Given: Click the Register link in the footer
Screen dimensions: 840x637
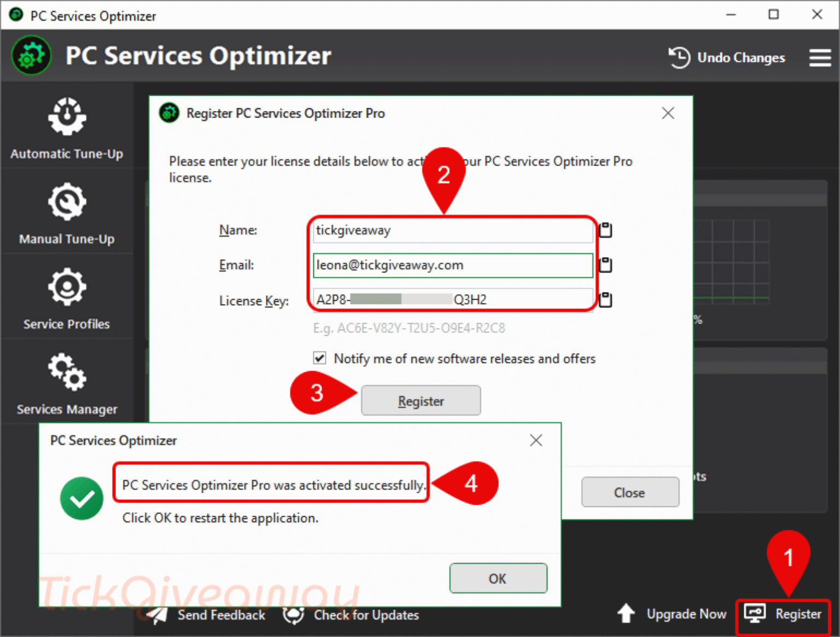Looking at the screenshot, I should 798,614.
